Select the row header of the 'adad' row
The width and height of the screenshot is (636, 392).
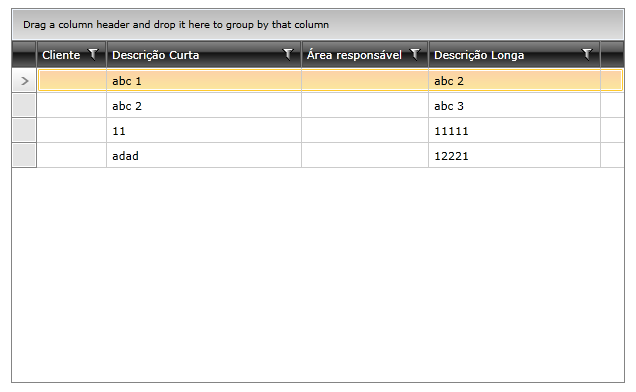tap(24, 155)
